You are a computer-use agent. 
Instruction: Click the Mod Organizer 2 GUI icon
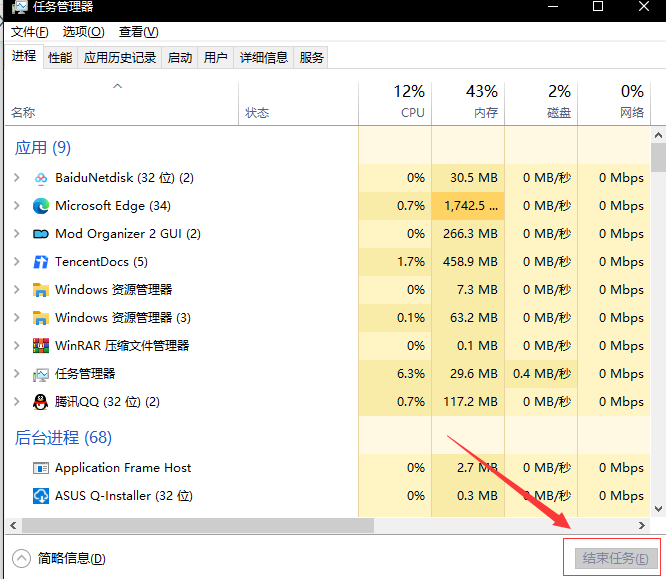click(41, 234)
